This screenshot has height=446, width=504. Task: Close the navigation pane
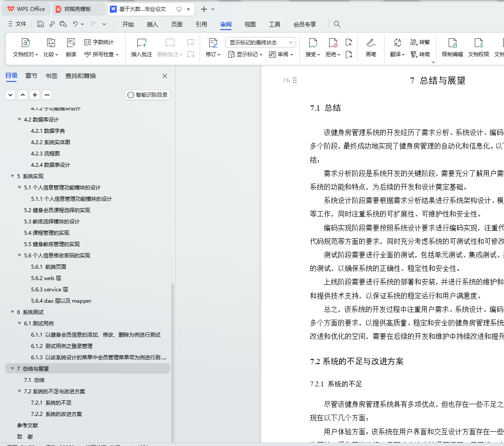coord(164,76)
